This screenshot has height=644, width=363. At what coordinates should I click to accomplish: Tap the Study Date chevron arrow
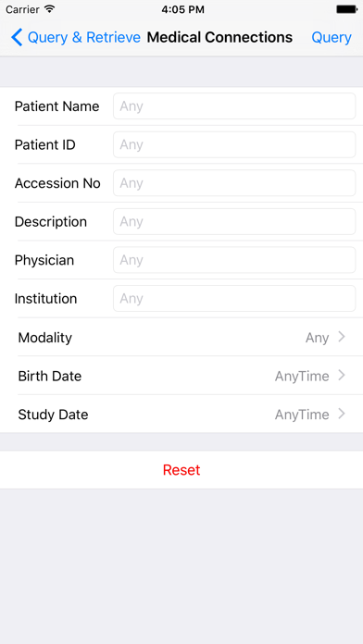tap(341, 414)
